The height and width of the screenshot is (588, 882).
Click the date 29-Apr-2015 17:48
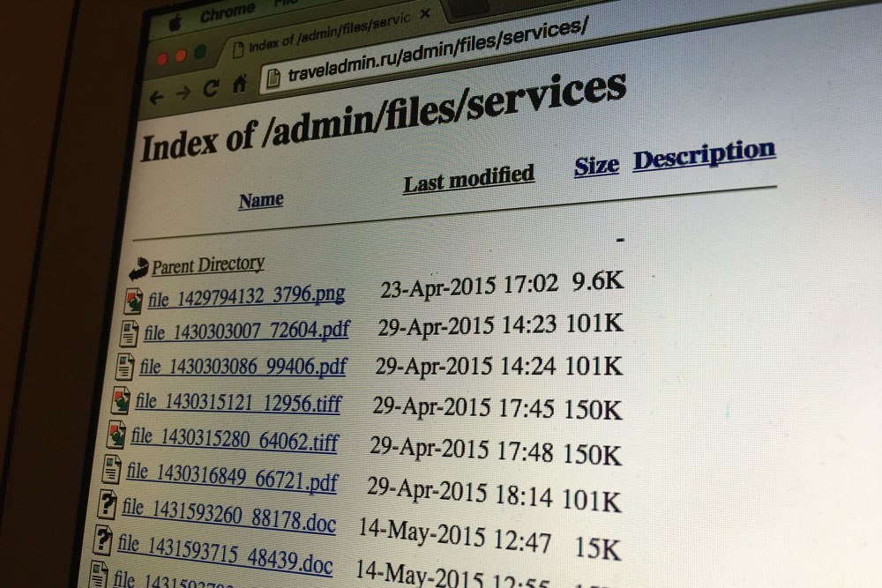(x=461, y=449)
